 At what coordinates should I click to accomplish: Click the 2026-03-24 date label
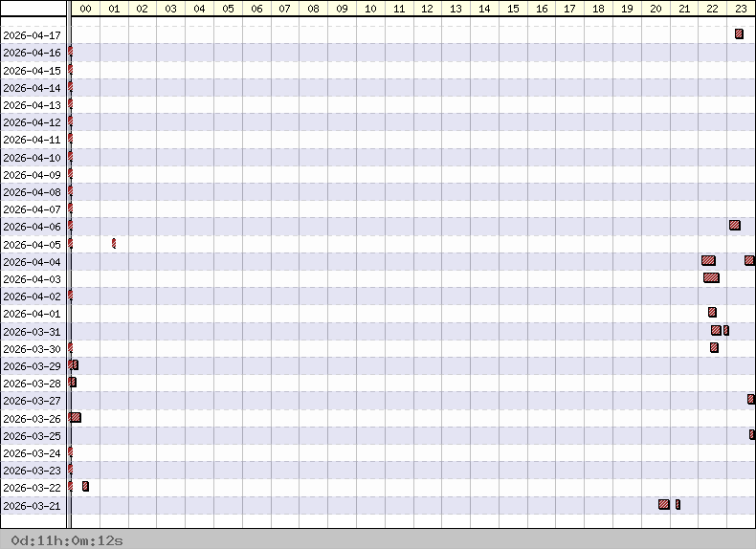33,452
